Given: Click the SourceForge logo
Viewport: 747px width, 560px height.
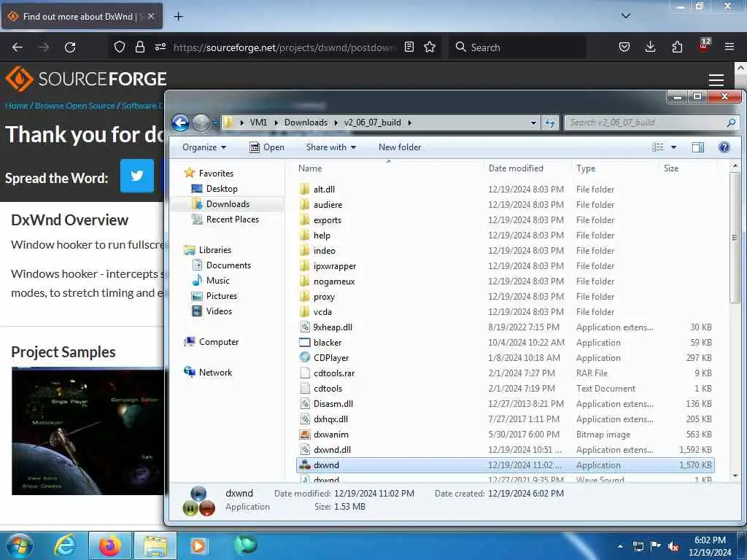Looking at the screenshot, I should (86, 79).
